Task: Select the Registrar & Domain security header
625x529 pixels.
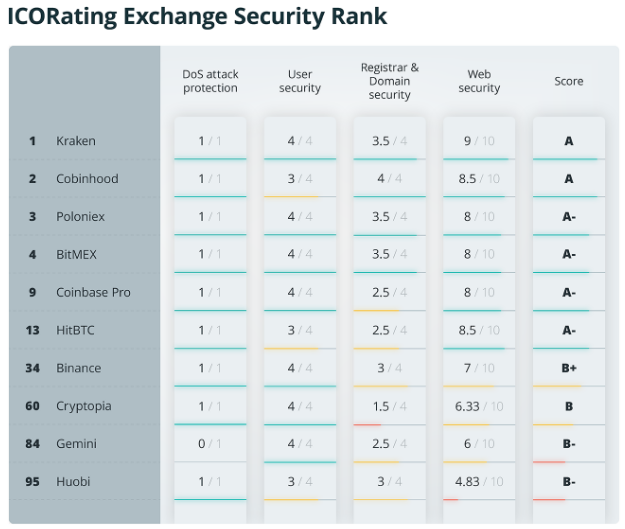Action: point(389,81)
